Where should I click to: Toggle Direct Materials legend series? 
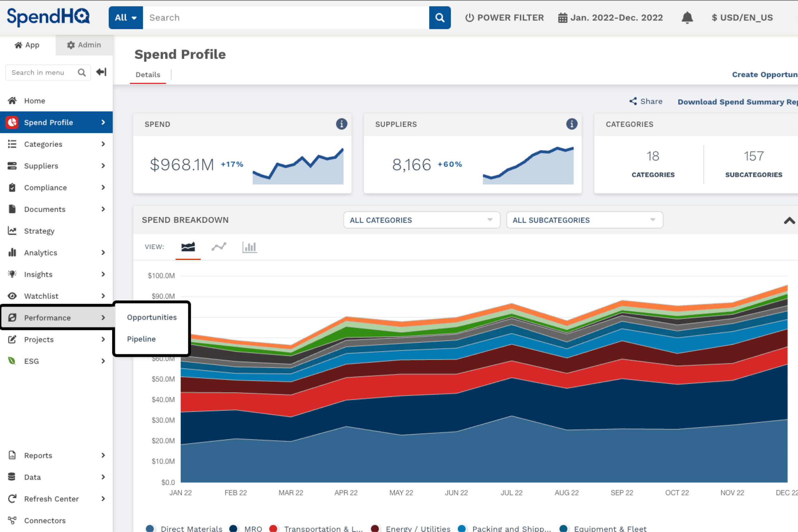click(191, 528)
